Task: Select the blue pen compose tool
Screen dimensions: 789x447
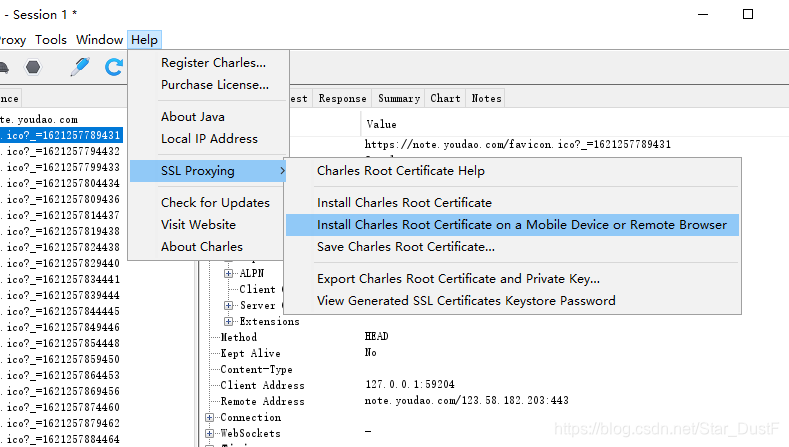Action: [x=80, y=66]
